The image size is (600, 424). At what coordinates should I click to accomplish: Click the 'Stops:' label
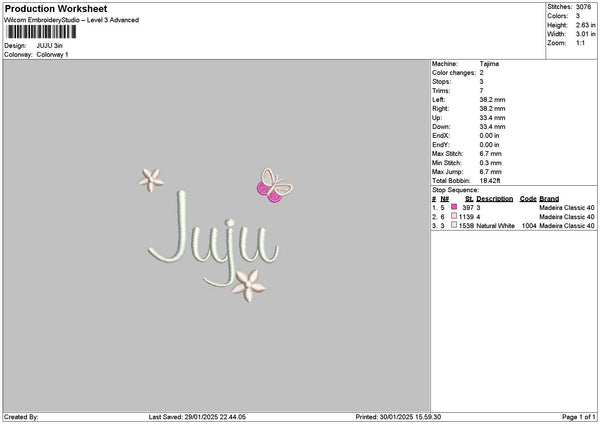(x=442, y=82)
